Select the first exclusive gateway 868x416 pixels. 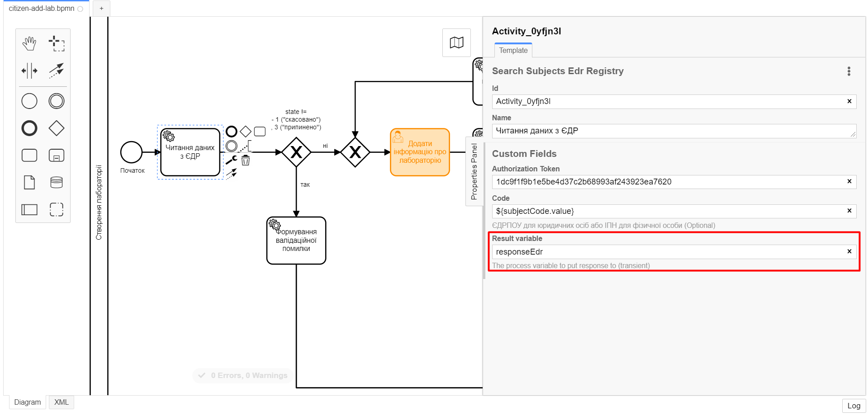click(296, 152)
